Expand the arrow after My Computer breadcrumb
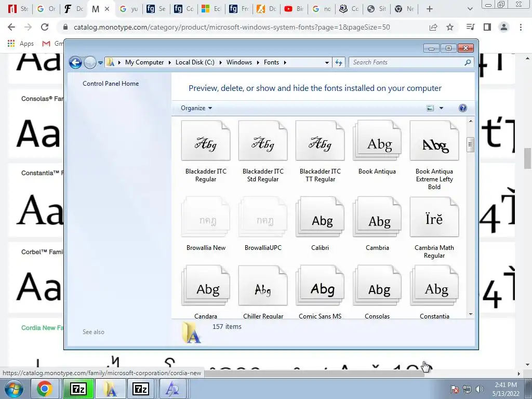The image size is (532, 399). (x=170, y=62)
